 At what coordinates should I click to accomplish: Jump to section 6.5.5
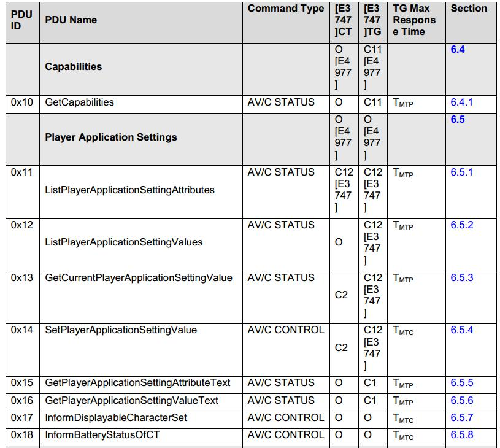tap(462, 382)
